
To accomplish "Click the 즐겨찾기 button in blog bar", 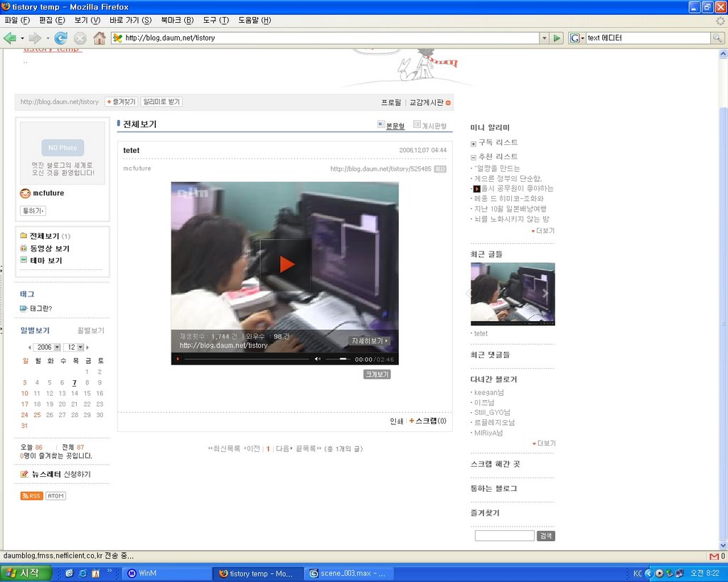I will point(121,102).
